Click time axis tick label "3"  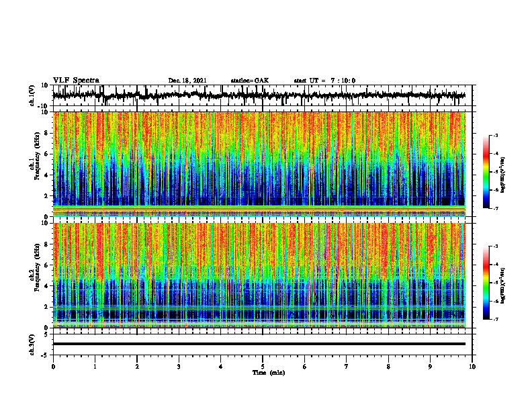click(x=179, y=367)
